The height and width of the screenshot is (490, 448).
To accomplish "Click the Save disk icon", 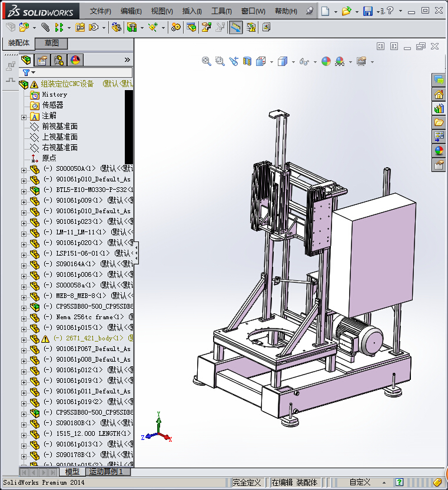I will pyautogui.click(x=368, y=11).
